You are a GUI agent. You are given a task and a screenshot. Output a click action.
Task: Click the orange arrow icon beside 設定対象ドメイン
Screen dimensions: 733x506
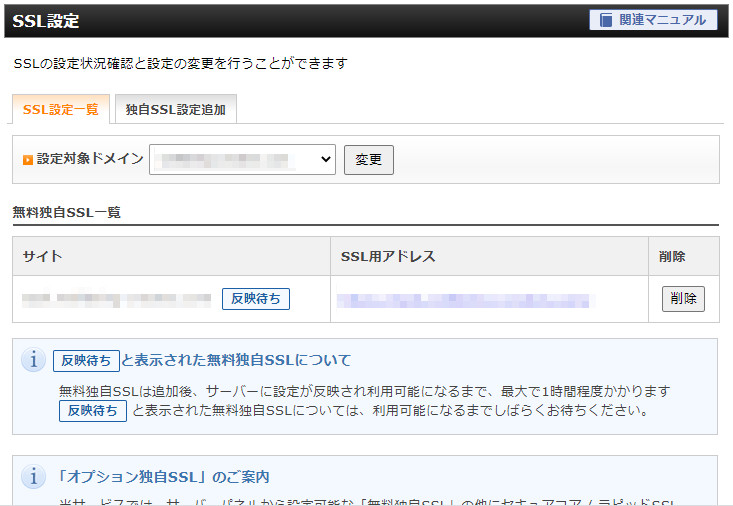click(28, 160)
